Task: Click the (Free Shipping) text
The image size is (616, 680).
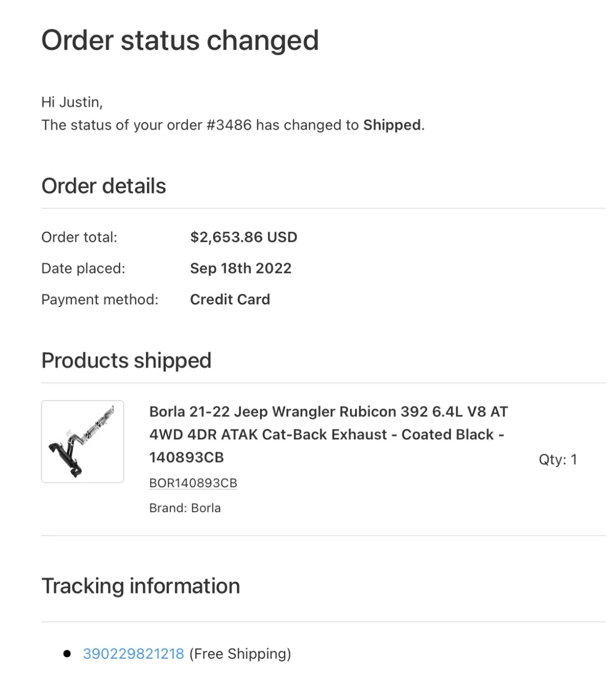Action: 240,653
